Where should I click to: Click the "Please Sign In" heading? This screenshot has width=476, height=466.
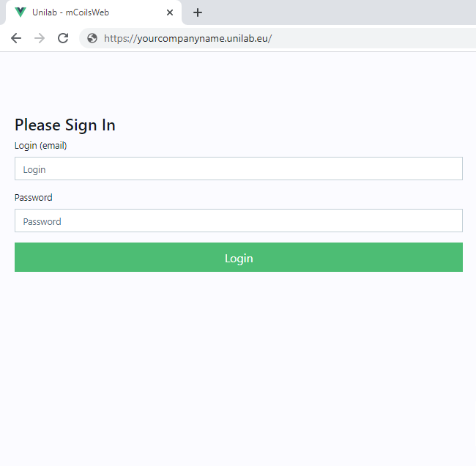tap(65, 125)
